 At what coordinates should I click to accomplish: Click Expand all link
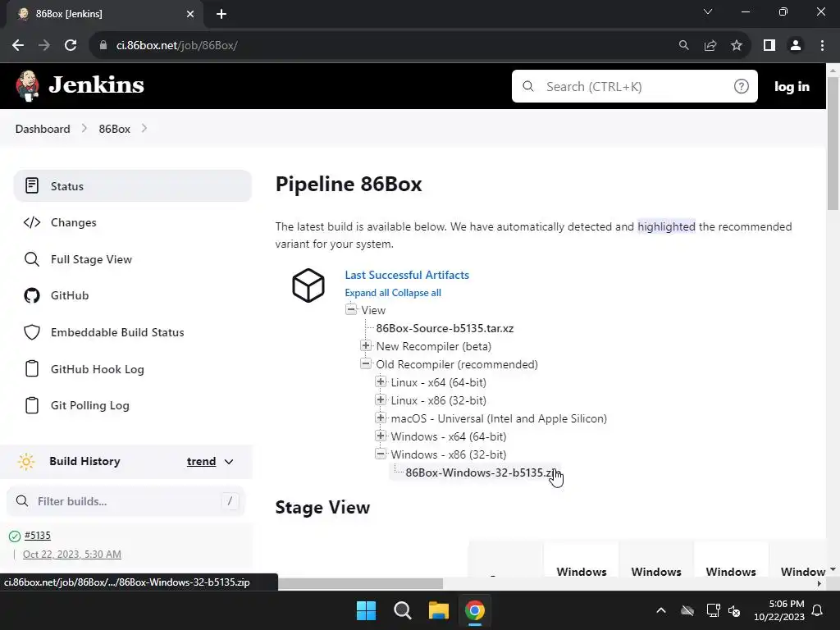point(367,293)
